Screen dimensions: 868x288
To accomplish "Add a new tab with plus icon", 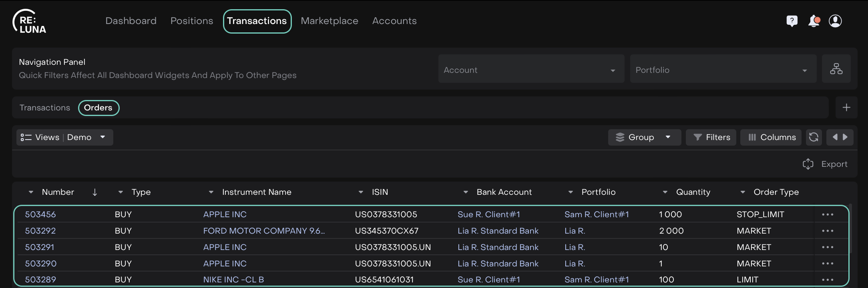I will click(846, 108).
